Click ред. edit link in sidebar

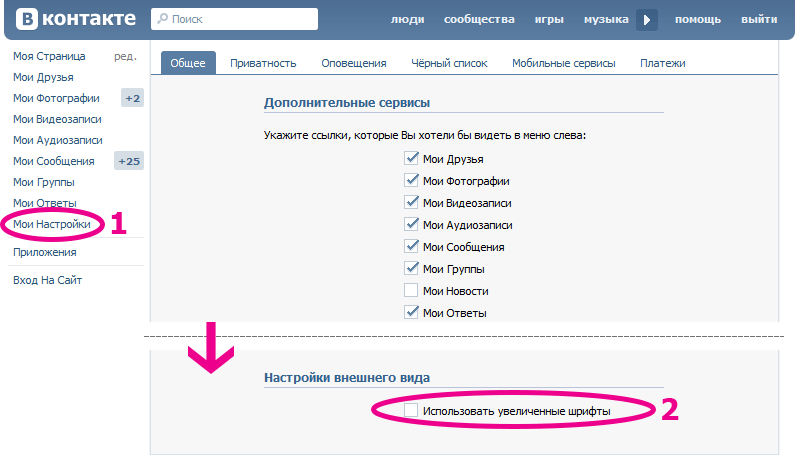coord(125,56)
